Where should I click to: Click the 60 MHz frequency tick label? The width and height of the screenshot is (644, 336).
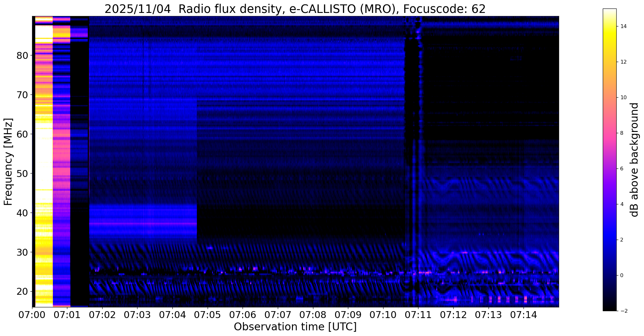point(22,134)
